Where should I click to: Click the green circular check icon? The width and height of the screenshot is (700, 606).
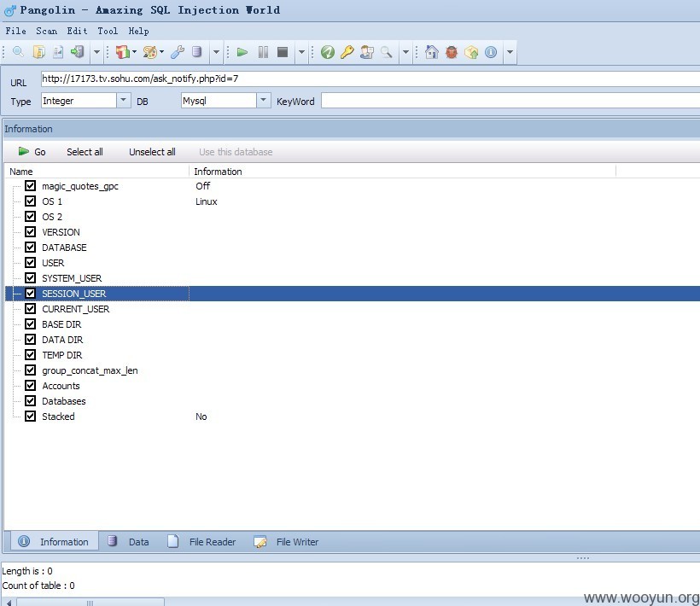pos(328,52)
